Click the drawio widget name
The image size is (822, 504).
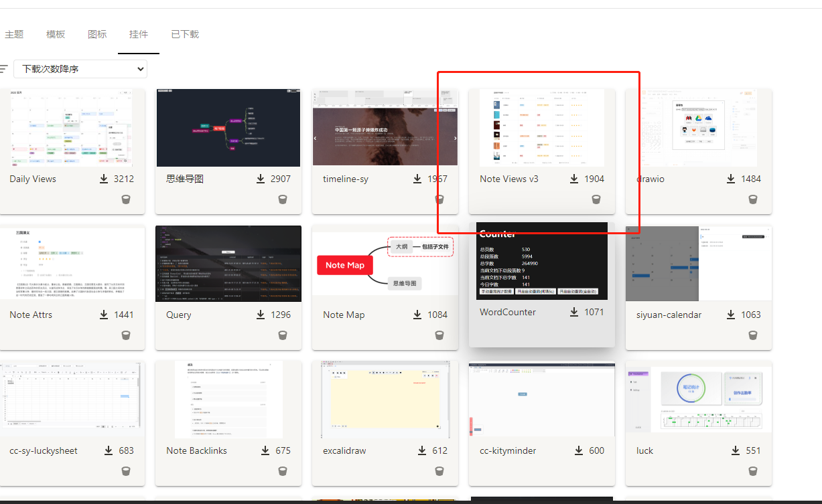click(x=650, y=179)
